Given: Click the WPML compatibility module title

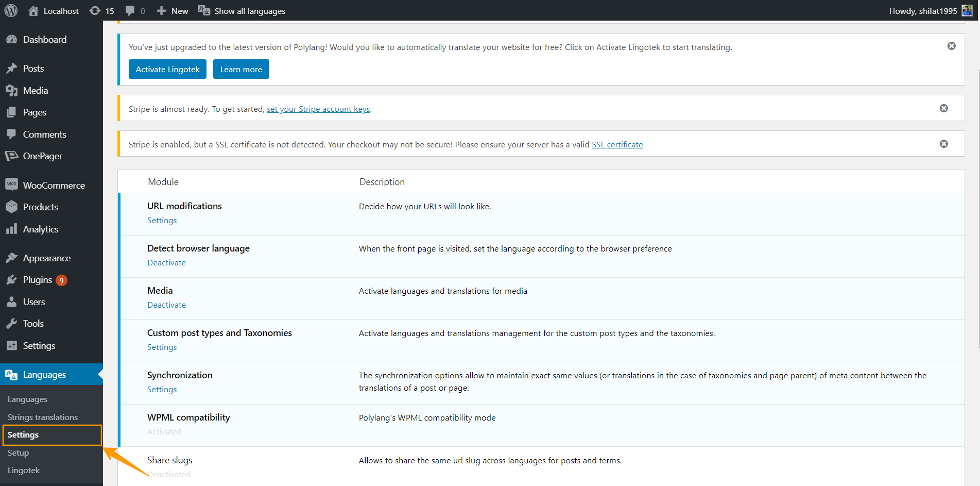Looking at the screenshot, I should [x=188, y=417].
